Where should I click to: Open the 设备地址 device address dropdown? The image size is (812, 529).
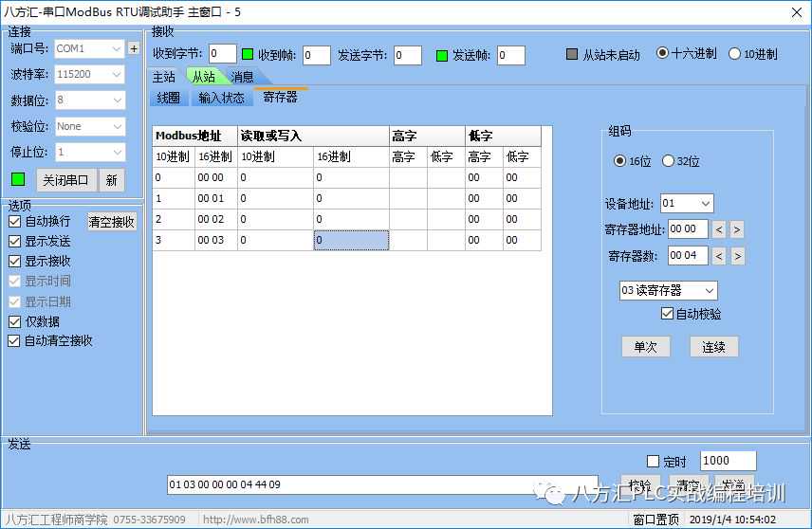(704, 203)
